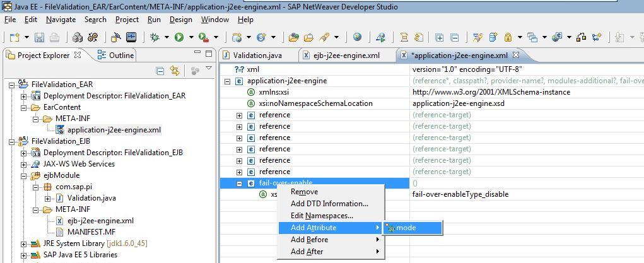Screen dimensions: 644x263
Task: Open the File menu
Action: click(10, 20)
